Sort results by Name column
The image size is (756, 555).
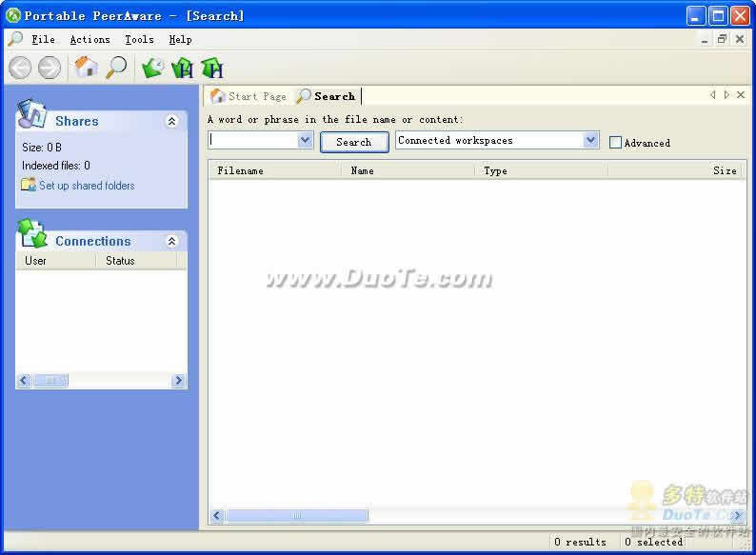[408, 170]
